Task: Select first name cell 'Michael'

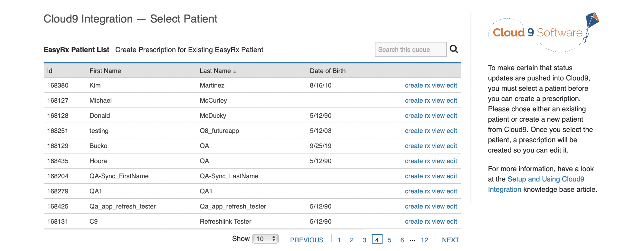Action: coord(100,100)
